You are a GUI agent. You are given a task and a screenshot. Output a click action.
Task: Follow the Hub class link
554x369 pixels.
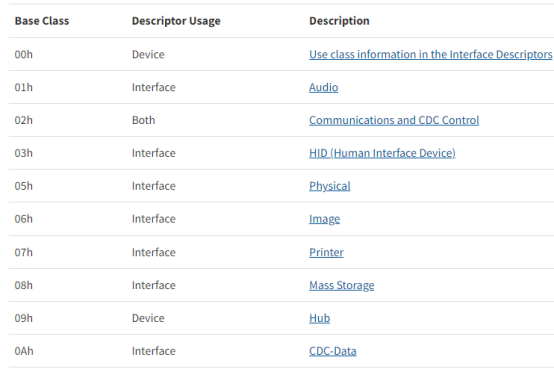(x=319, y=318)
